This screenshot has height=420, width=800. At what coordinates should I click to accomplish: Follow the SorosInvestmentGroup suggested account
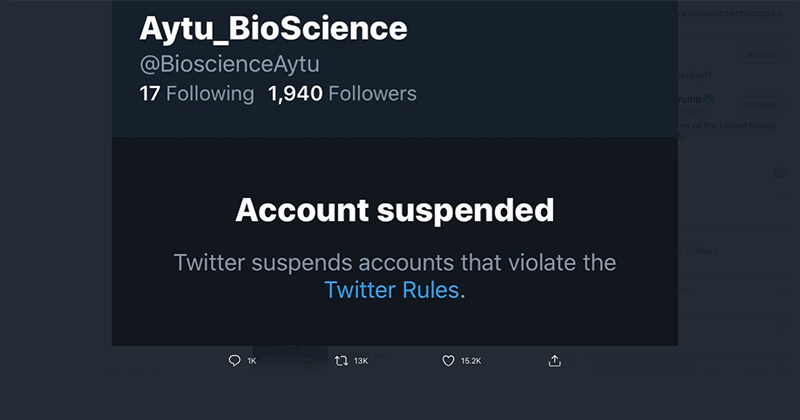(x=762, y=53)
